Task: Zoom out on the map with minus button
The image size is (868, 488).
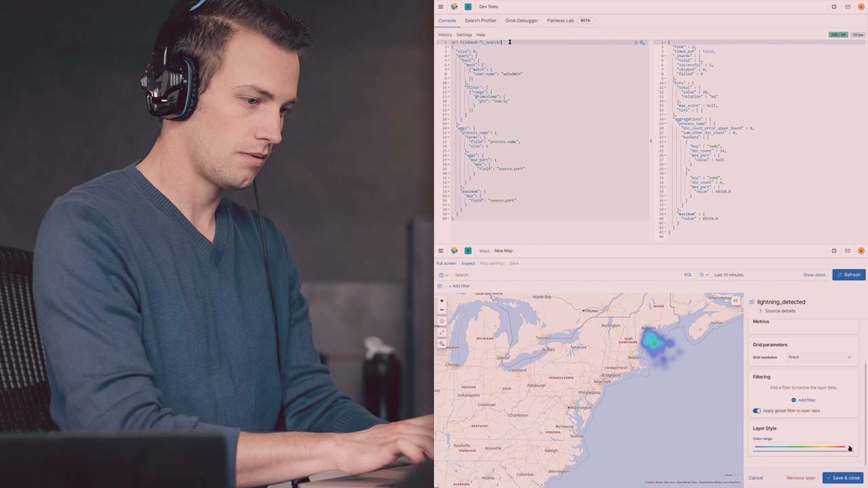Action: coord(442,310)
